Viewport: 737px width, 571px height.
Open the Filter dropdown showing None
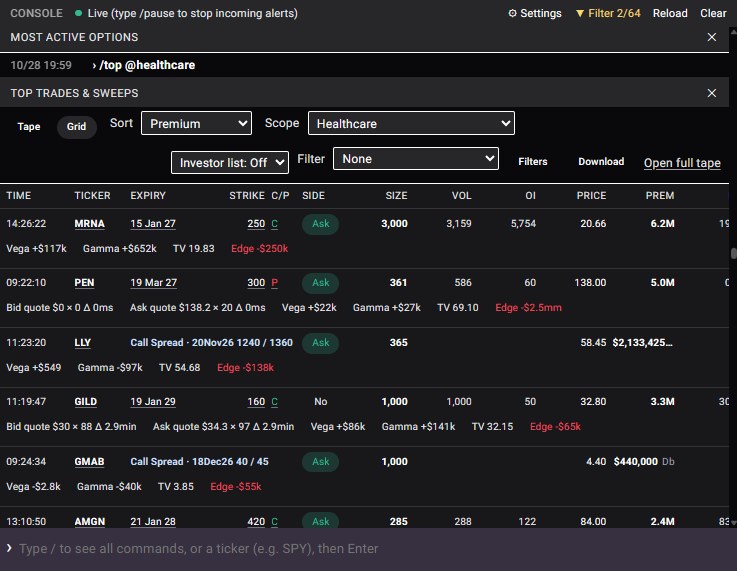point(416,158)
